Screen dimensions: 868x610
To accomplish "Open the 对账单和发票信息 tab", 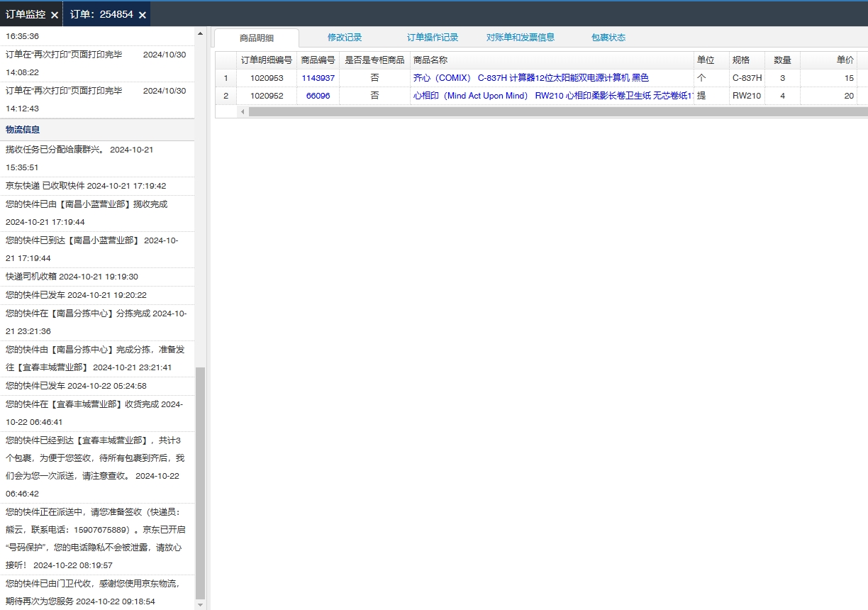I will (x=521, y=38).
